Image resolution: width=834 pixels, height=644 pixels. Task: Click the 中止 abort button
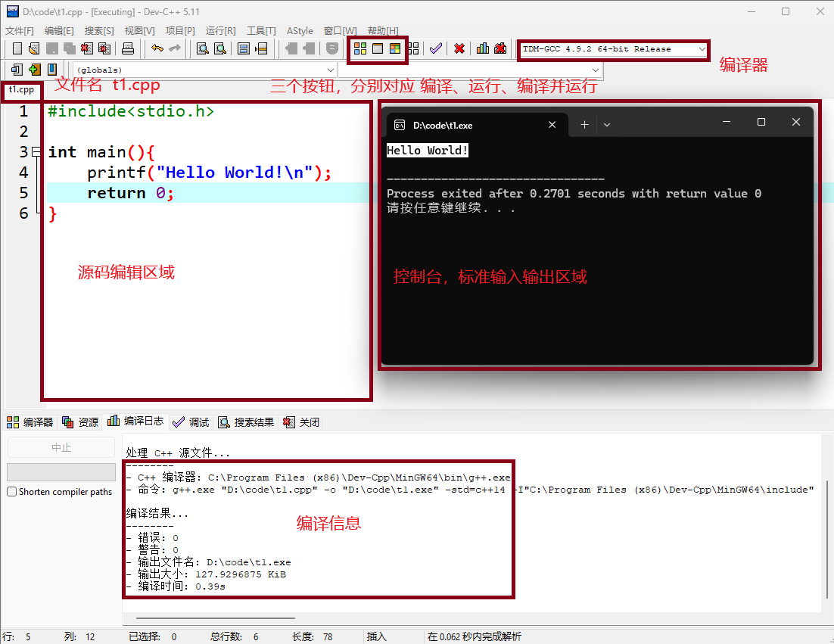(61, 447)
